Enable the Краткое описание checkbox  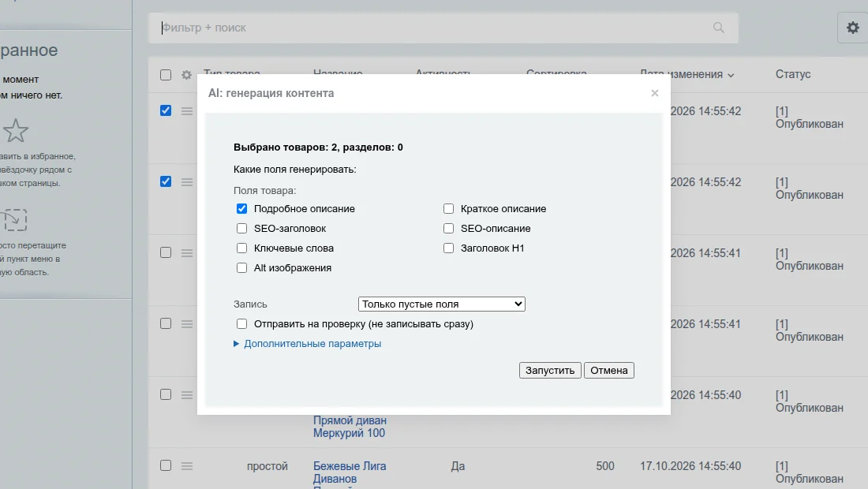coord(448,208)
